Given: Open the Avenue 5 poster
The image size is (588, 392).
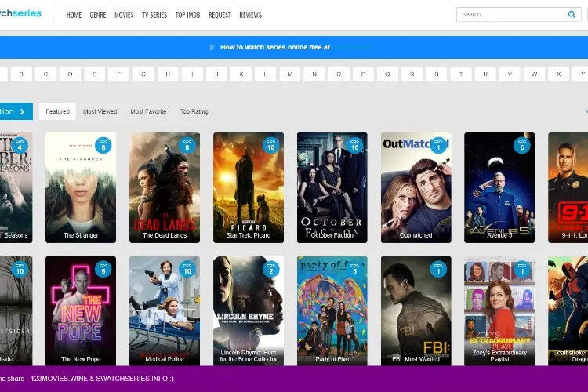Looking at the screenshot, I should [x=499, y=187].
